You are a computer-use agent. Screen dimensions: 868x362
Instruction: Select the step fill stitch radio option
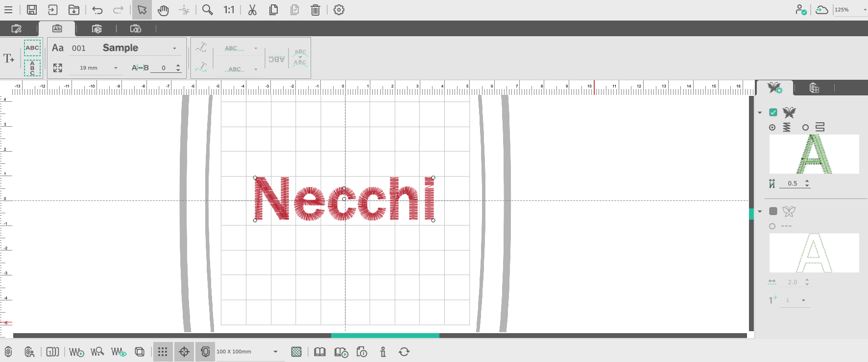coord(805,127)
